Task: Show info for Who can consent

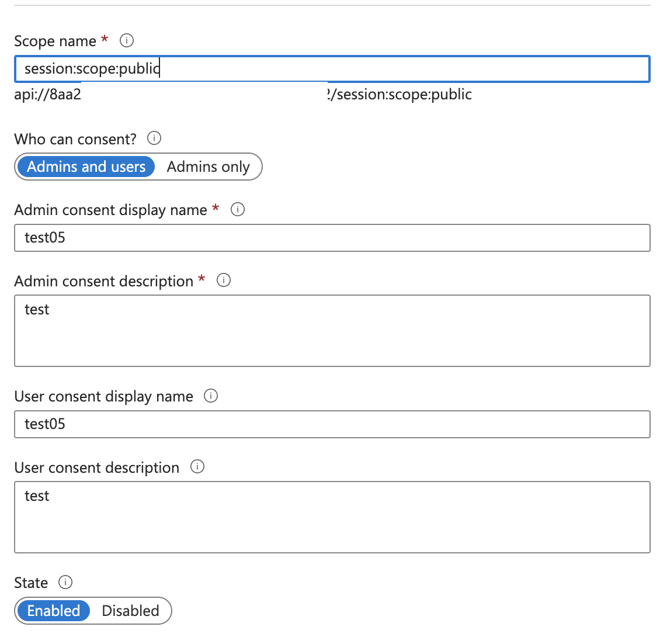Action: tap(154, 139)
